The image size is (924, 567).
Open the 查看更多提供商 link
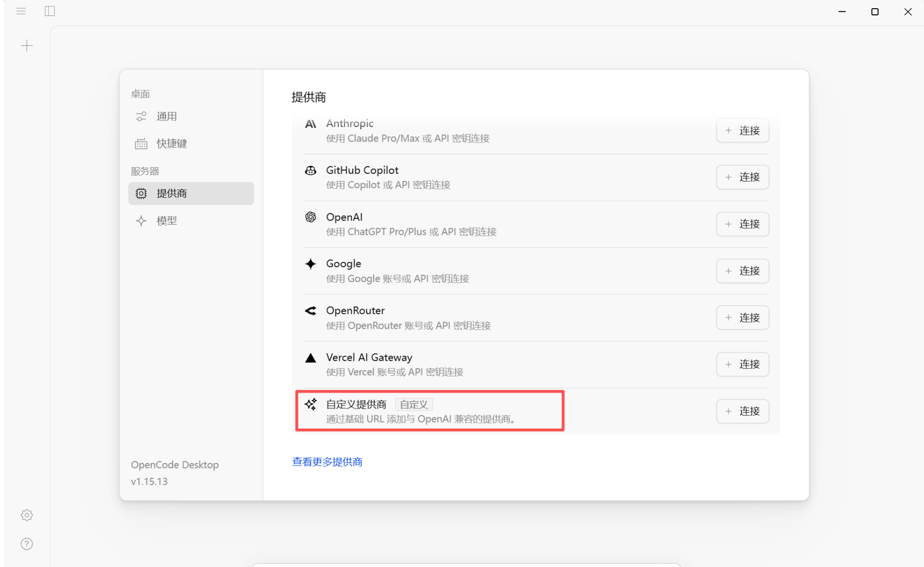(327, 462)
